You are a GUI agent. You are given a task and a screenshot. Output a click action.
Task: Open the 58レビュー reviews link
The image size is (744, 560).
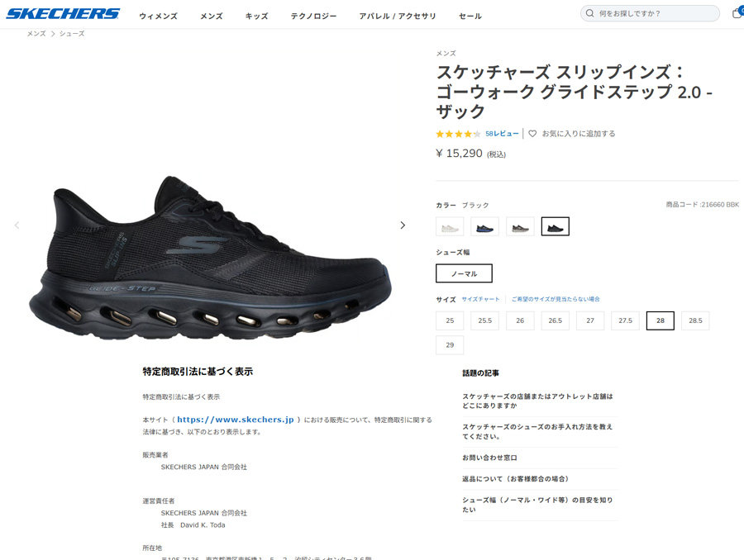pos(502,134)
